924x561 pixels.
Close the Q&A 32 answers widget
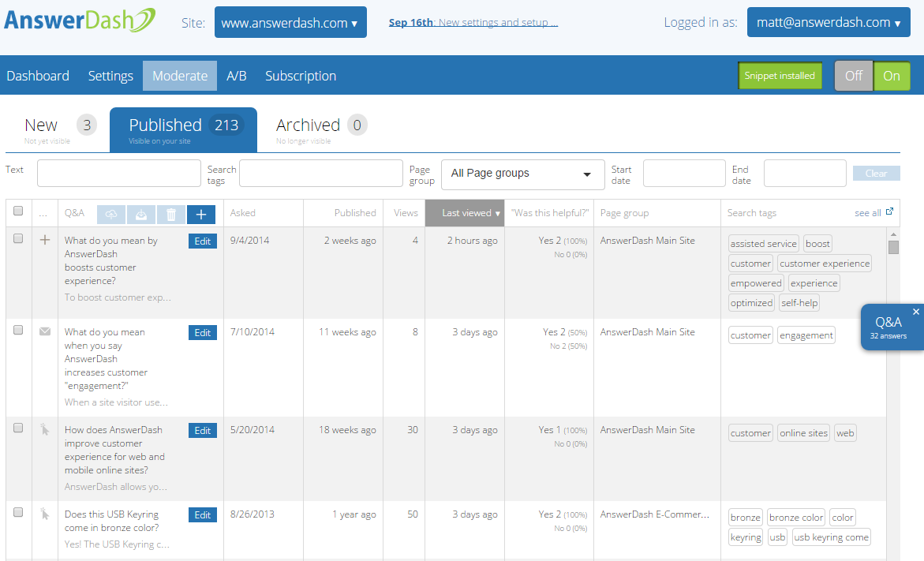916,312
